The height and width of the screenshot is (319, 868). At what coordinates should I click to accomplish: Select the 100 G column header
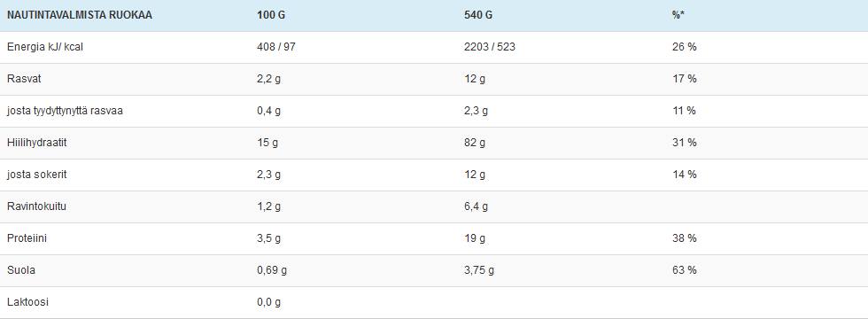pyautogui.click(x=271, y=16)
